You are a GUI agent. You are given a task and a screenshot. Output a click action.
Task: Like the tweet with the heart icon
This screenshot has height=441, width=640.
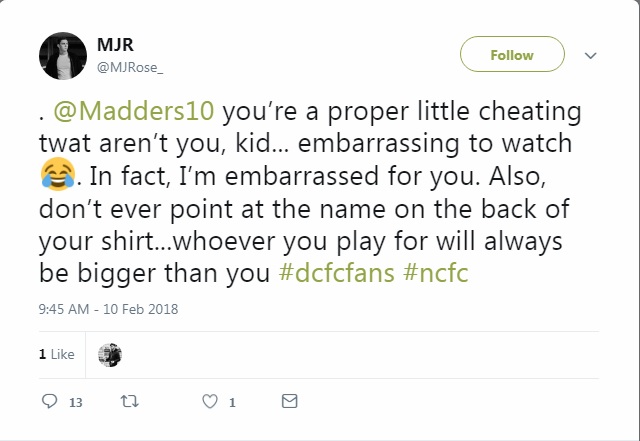point(209,402)
